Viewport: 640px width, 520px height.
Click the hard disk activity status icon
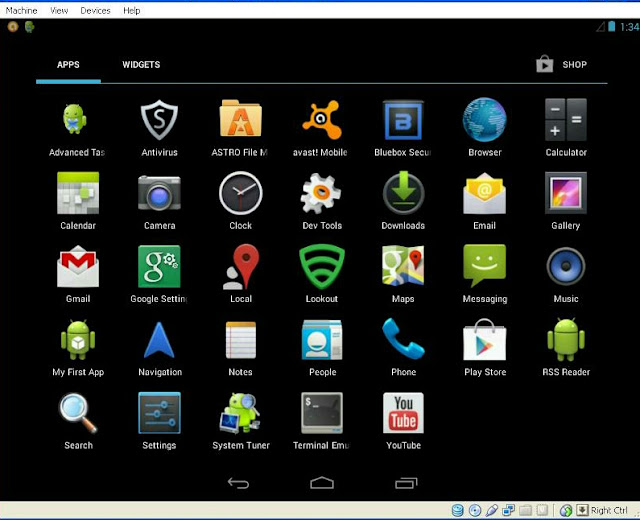pyautogui.click(x=458, y=510)
